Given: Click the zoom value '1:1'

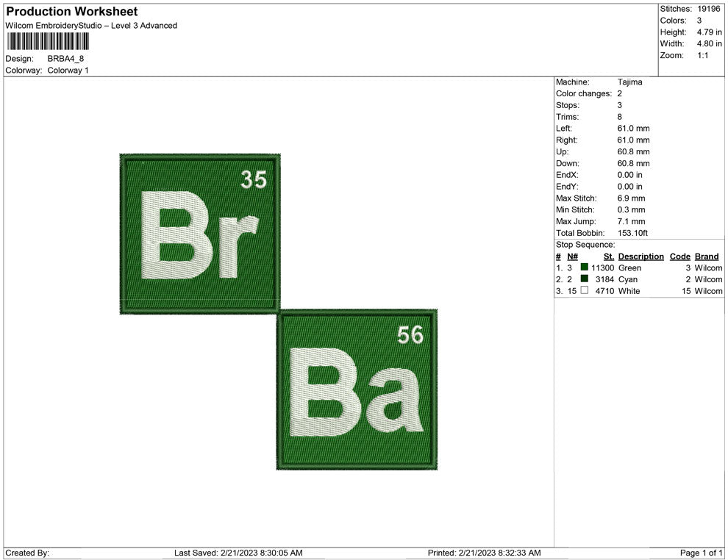Looking at the screenshot, I should [702, 55].
